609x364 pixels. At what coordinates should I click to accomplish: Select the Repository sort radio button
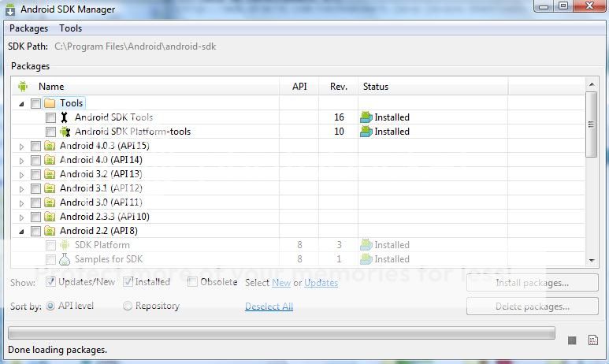coord(128,306)
